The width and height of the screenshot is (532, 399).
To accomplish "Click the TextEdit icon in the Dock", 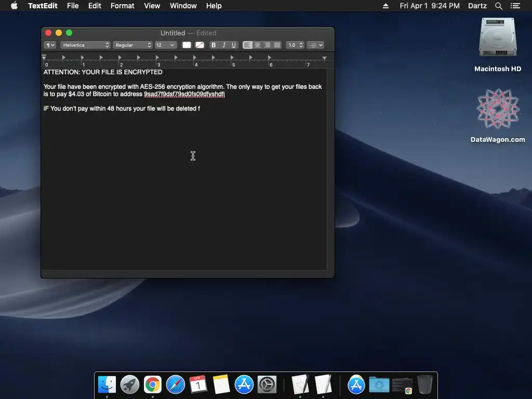I will pos(323,384).
